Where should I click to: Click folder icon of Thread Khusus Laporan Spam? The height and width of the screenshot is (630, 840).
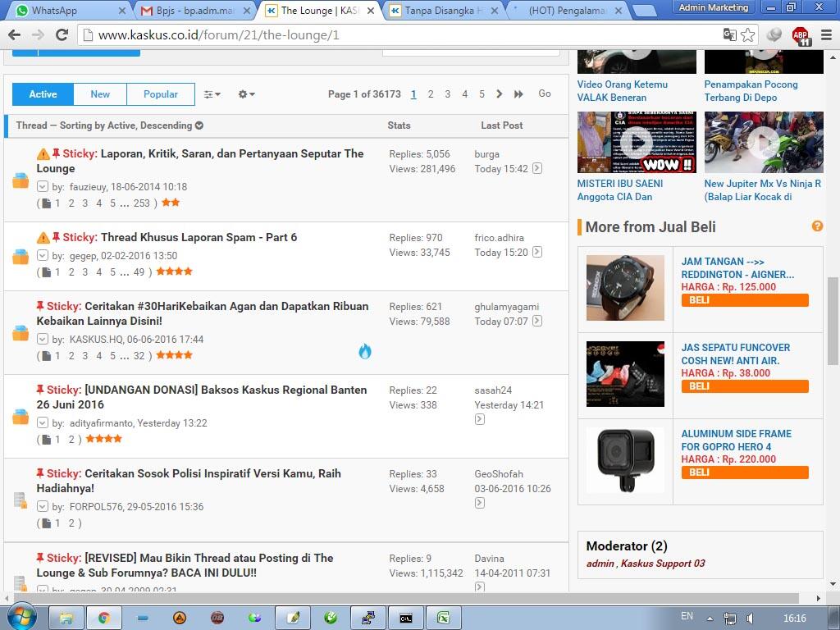(21, 256)
